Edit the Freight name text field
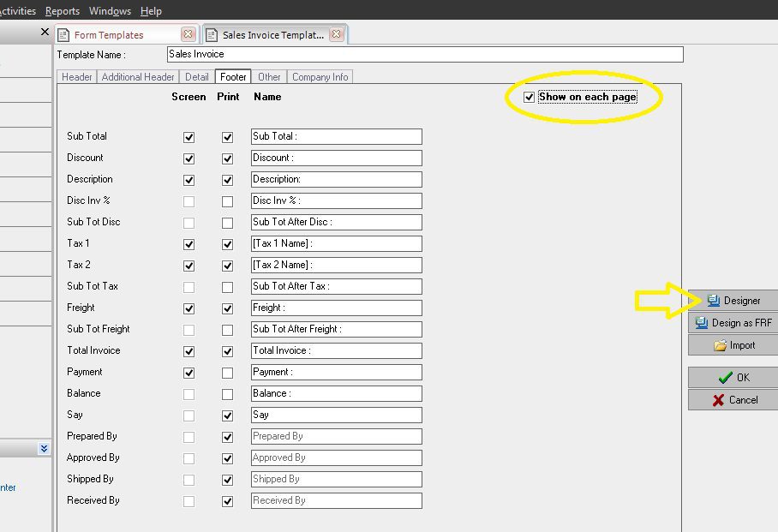The height and width of the screenshot is (532, 778). tap(336, 308)
